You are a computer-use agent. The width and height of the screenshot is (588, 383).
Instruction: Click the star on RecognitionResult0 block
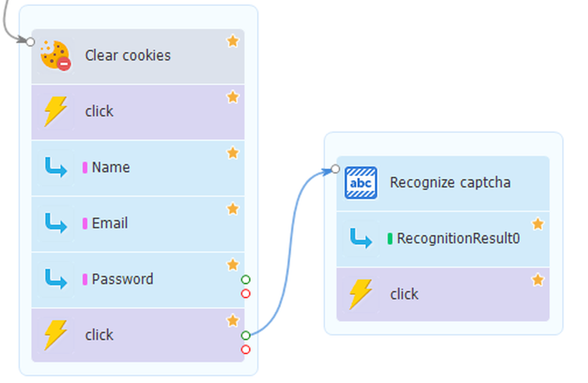(538, 224)
